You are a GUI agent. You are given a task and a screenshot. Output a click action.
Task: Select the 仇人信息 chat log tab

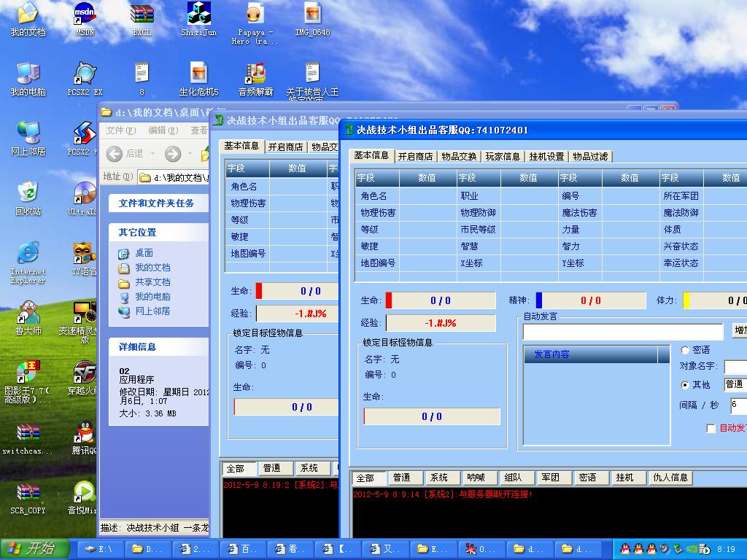pos(670,478)
